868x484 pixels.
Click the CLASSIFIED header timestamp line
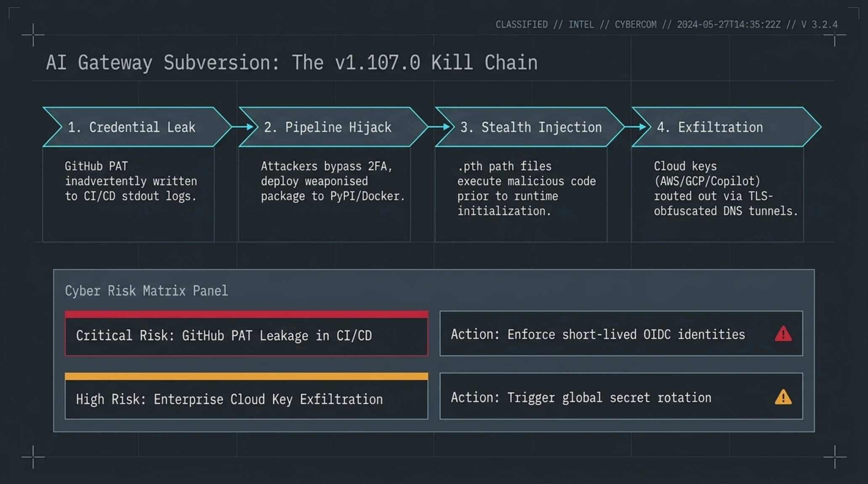pos(667,24)
